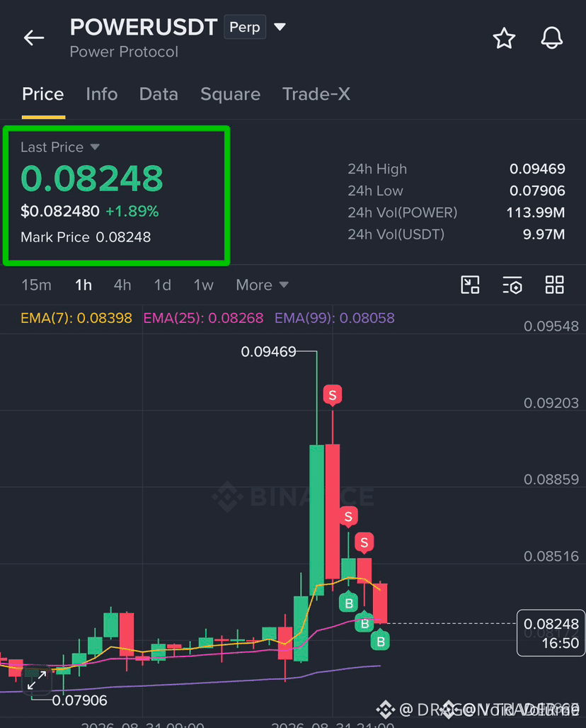Tap the large 0.08248 last price
Screen dimensions: 586x728
pyautogui.click(x=92, y=178)
